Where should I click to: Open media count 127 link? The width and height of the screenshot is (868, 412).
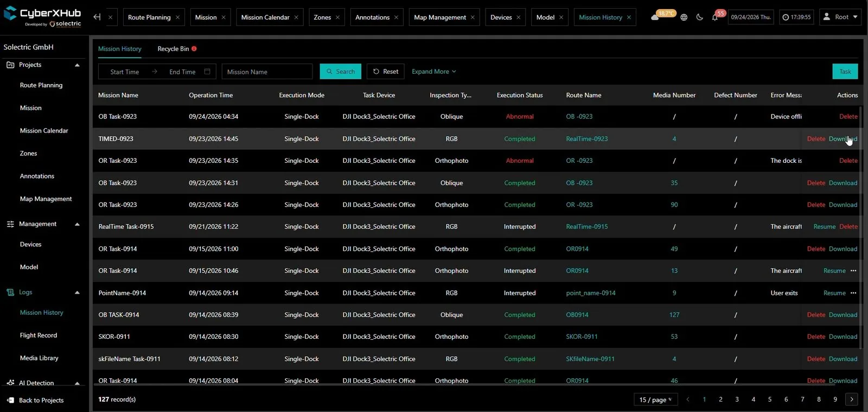pyautogui.click(x=674, y=315)
